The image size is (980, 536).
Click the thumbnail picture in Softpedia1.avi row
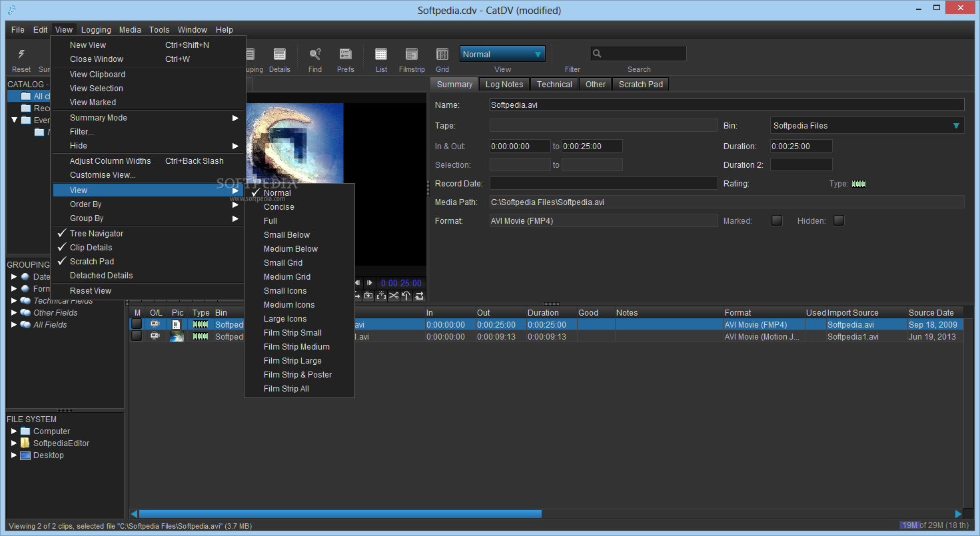point(177,337)
